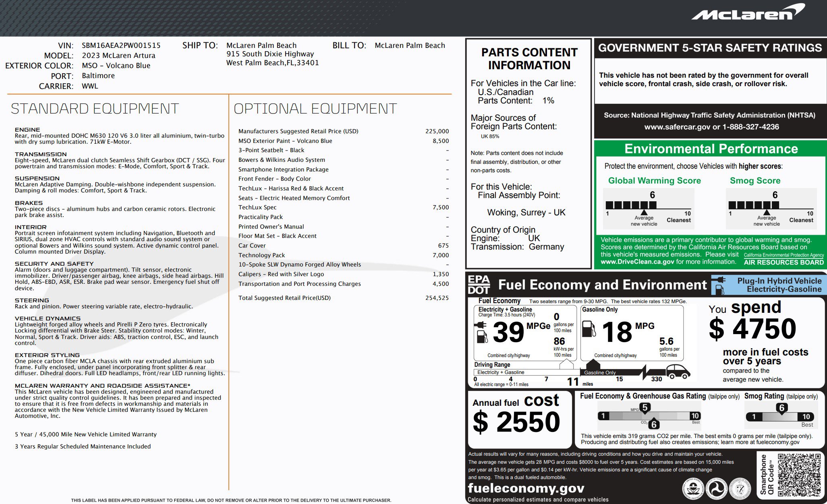Viewport: 827px width, 504px height.
Task: Click the Bill To McLaren Palm Beach
Action: (410, 45)
